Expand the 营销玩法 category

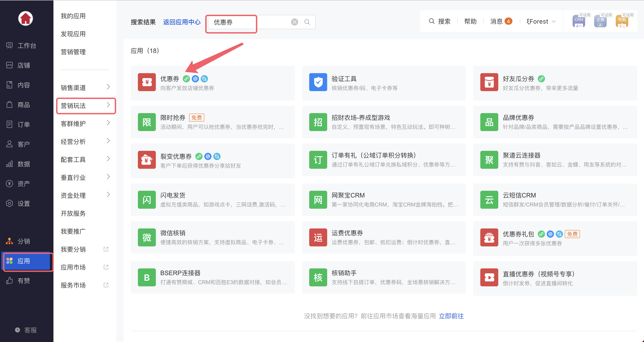coord(85,106)
